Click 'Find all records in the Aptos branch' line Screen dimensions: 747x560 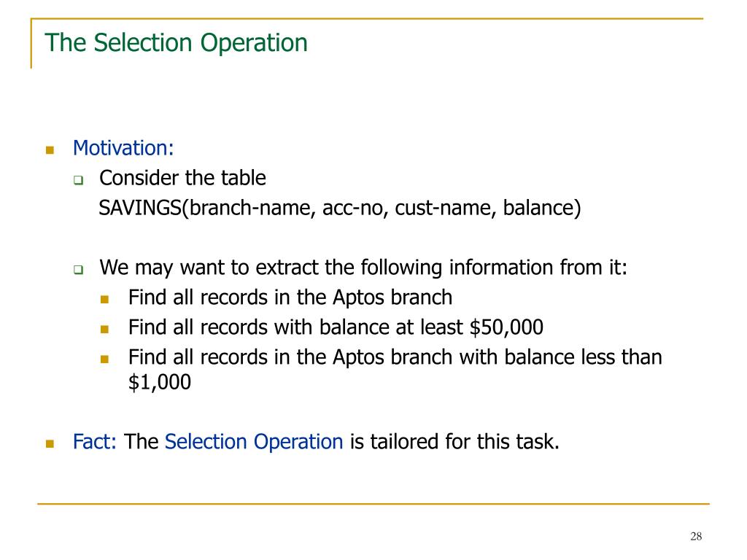point(290,297)
